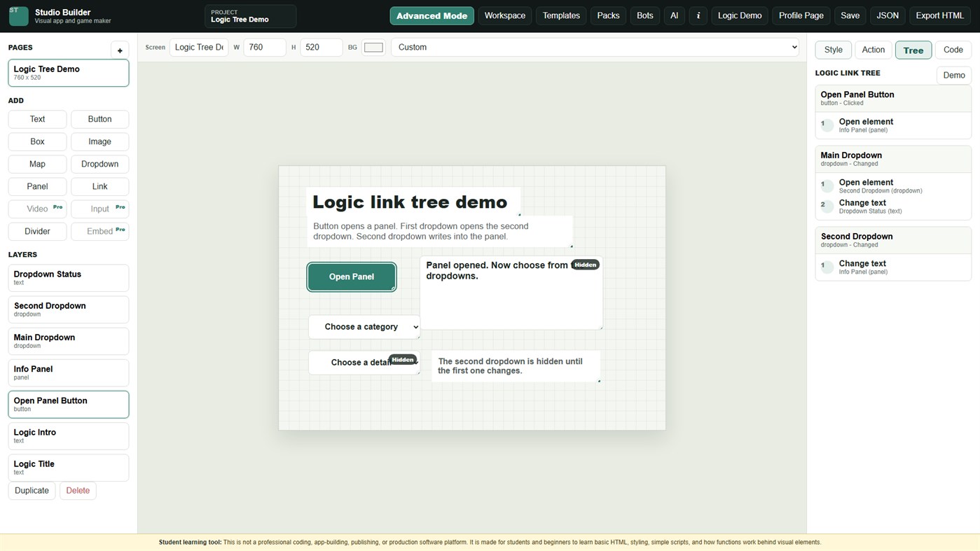Open the Templates menu
The image size is (980, 551).
[561, 15]
